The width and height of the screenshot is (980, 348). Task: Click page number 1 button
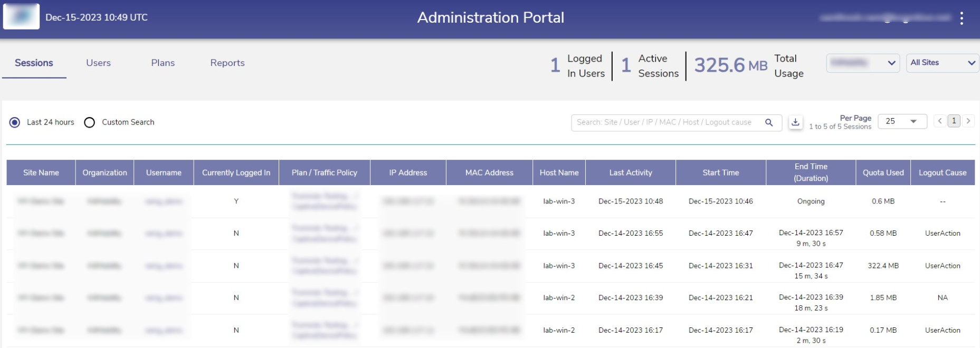(954, 121)
